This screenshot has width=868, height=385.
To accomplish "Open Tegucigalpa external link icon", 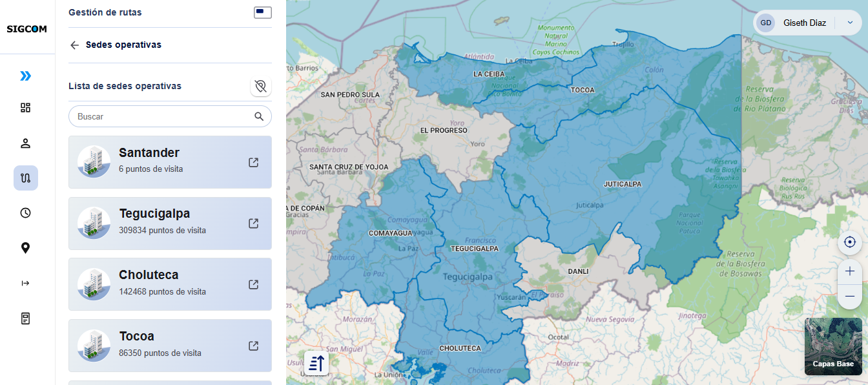I will pos(254,223).
